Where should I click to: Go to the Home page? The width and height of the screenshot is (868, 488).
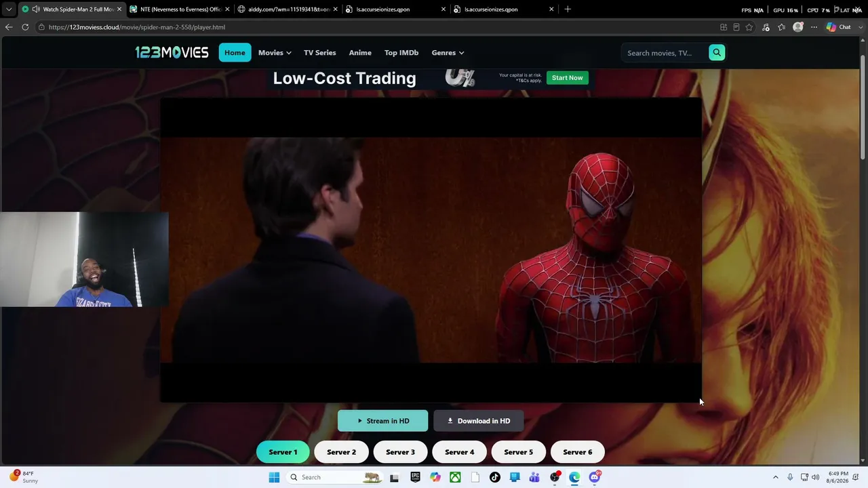click(x=235, y=53)
